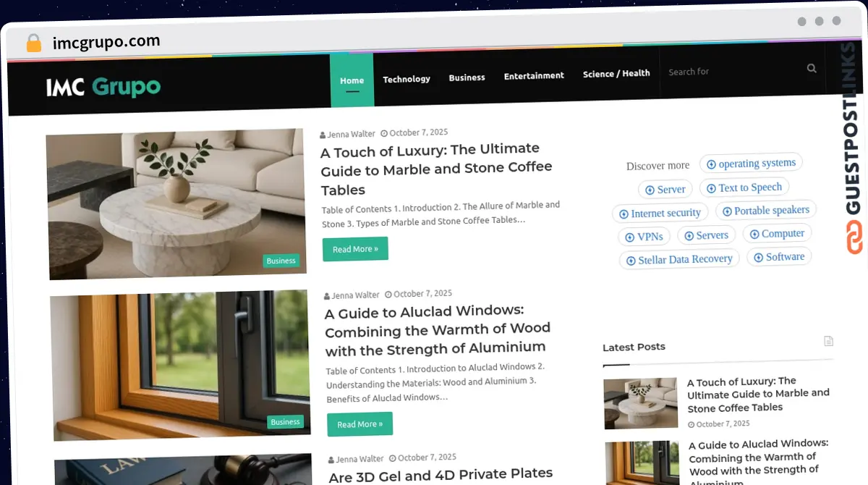Screen dimensions: 868x485
Task: Open the Latest Posts 'A Touch of Luxury' link
Action: pyautogui.click(x=757, y=395)
